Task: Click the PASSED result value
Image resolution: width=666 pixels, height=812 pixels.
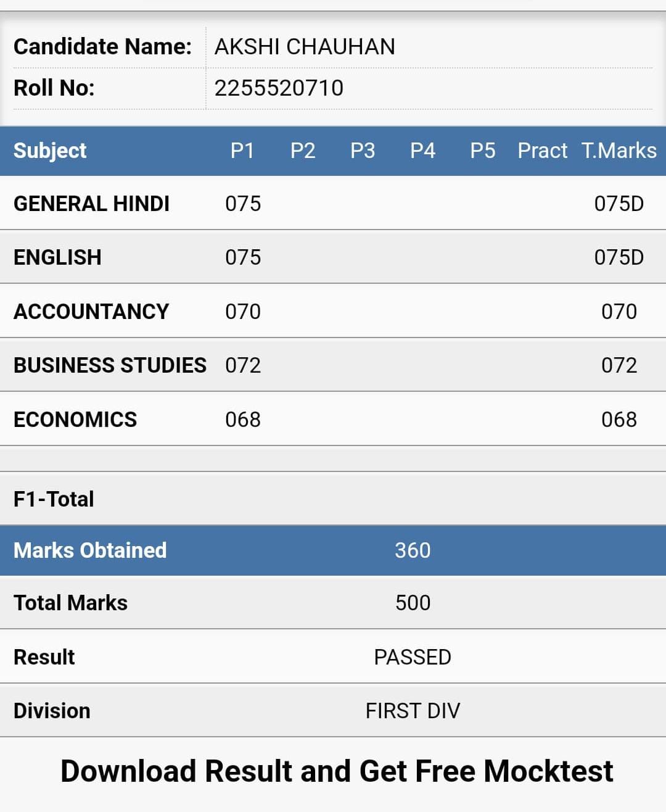Action: pos(413,657)
